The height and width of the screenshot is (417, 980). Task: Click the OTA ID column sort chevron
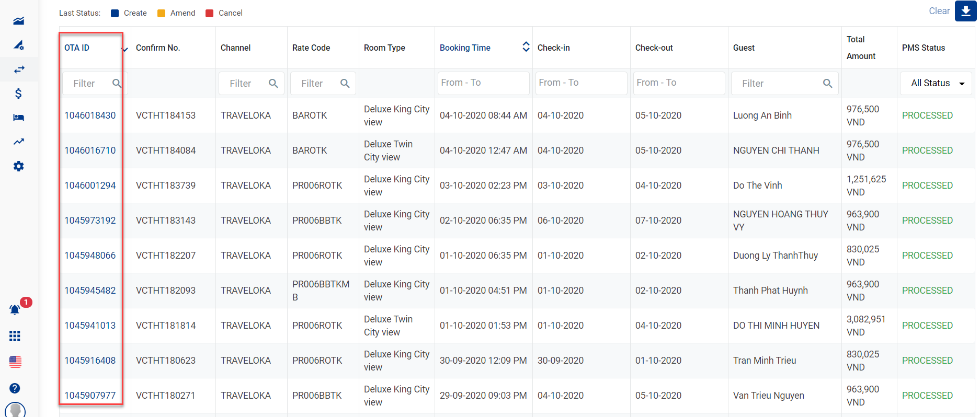tap(125, 49)
